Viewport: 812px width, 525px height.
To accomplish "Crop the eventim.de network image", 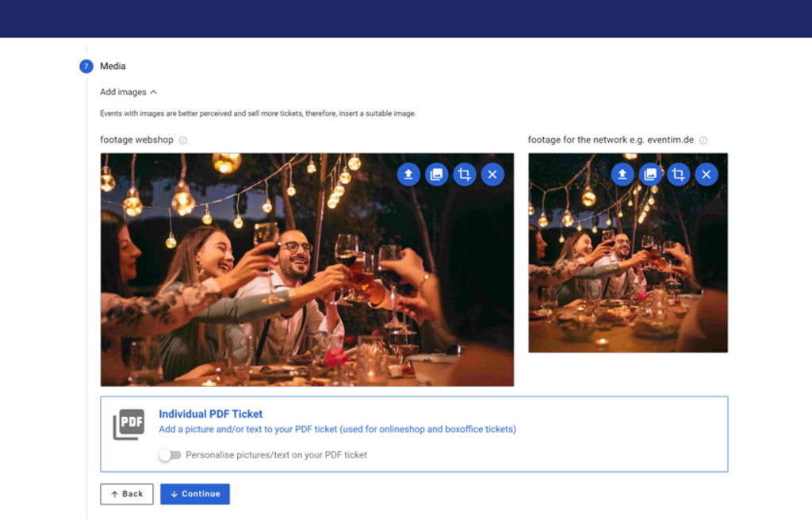I will click(x=678, y=174).
